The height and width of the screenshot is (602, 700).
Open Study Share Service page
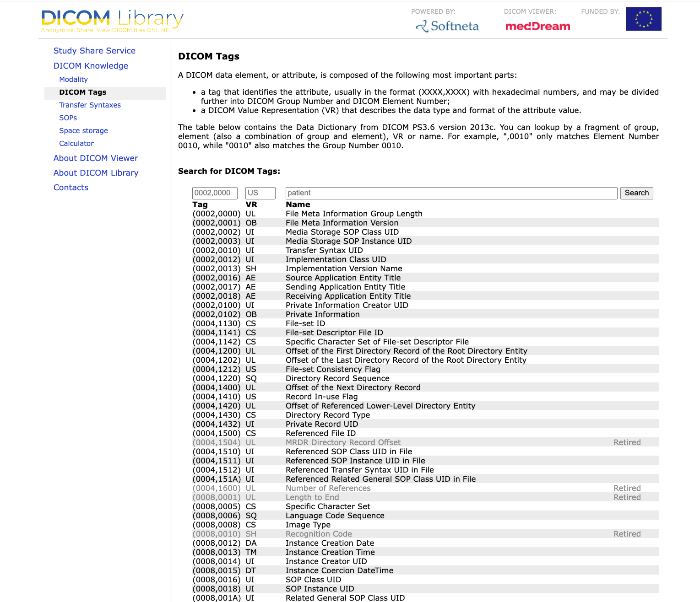tap(94, 51)
